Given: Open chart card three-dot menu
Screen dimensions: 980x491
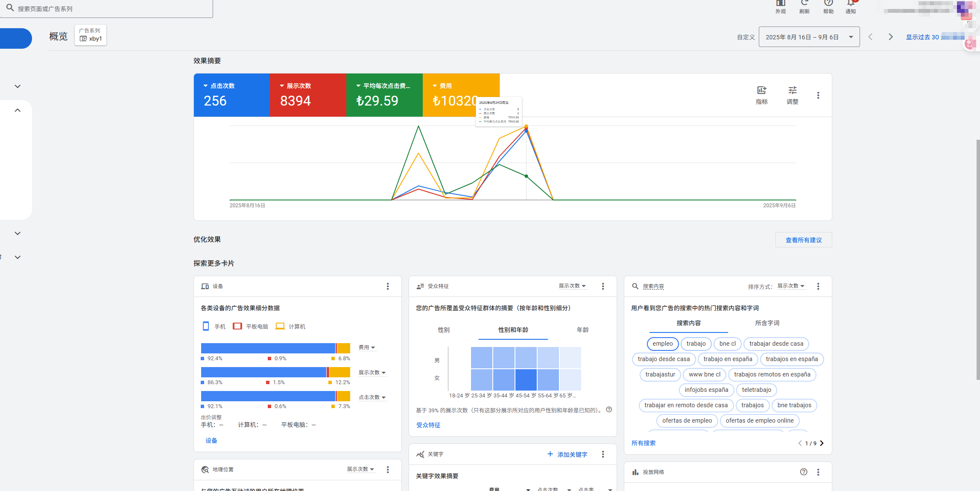Looking at the screenshot, I should click(x=818, y=95).
